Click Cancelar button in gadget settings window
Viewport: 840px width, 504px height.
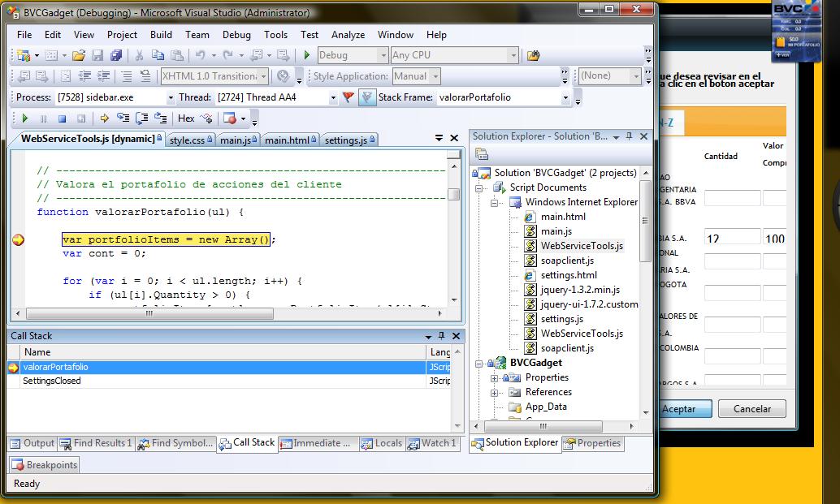point(751,409)
